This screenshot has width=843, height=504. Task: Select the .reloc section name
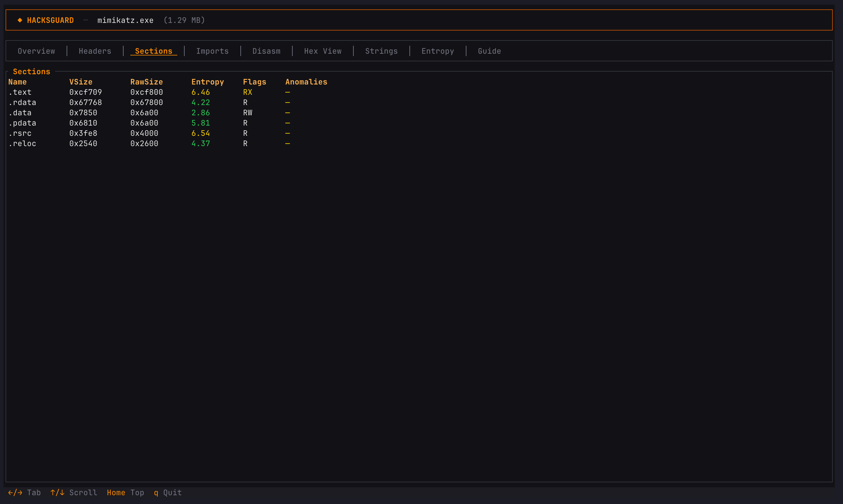22,144
